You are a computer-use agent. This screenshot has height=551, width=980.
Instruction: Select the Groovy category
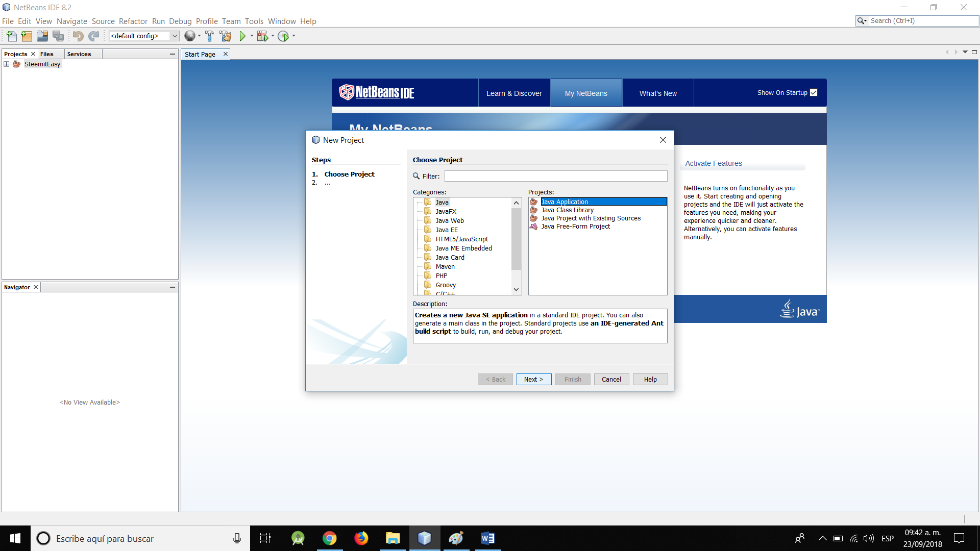(x=446, y=285)
